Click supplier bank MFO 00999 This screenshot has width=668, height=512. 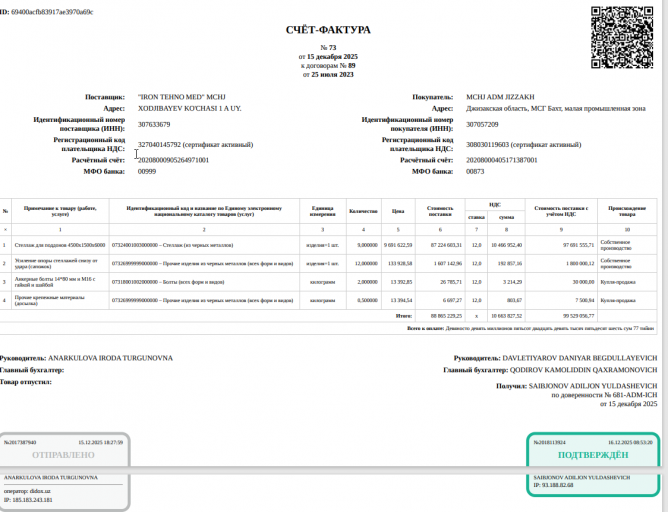pyautogui.click(x=147, y=172)
